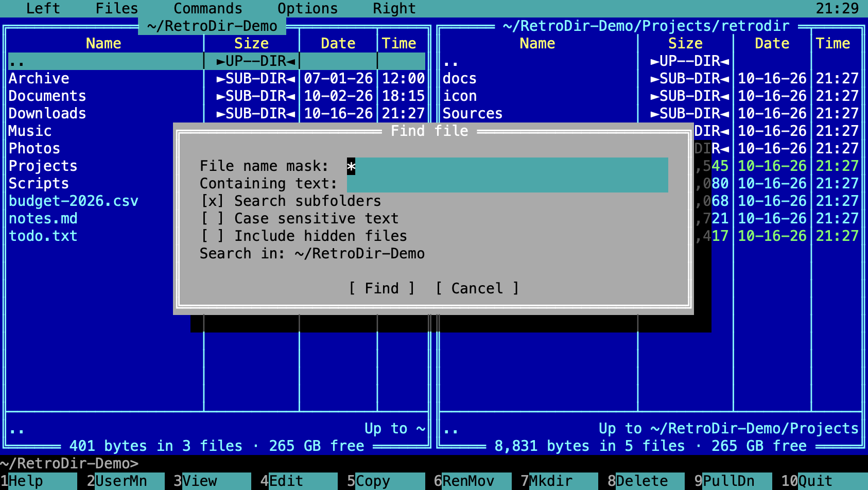Open the Options menu
This screenshot has height=490, width=868.
pyautogui.click(x=307, y=8)
